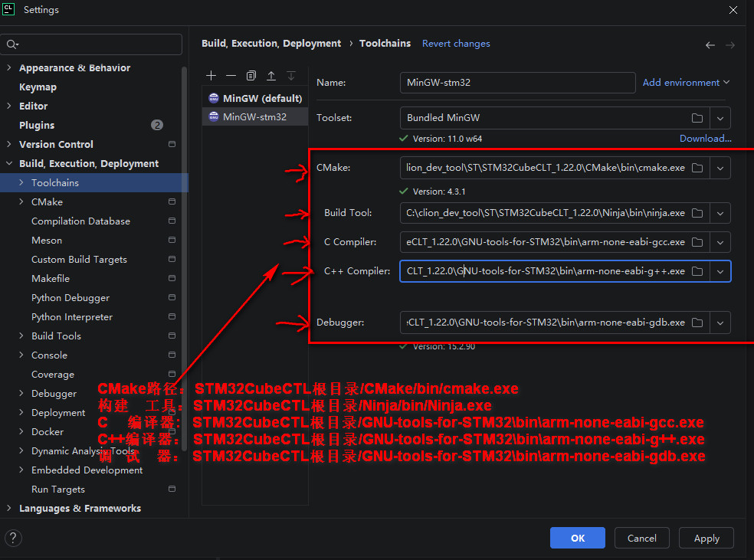
Task: Click project-level icon beside Compilation Database
Action: (x=172, y=221)
